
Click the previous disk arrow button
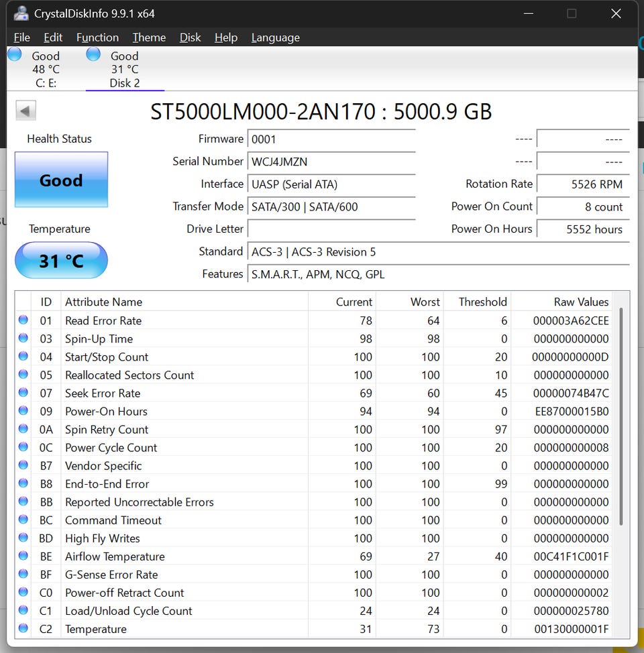click(25, 111)
